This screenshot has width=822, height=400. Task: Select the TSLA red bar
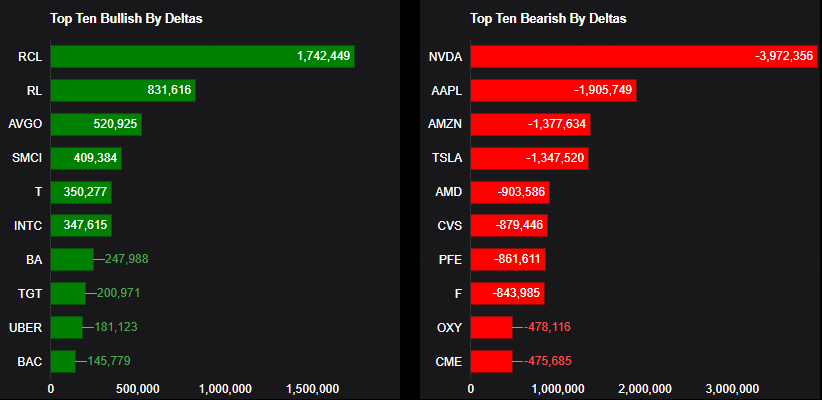pos(529,158)
